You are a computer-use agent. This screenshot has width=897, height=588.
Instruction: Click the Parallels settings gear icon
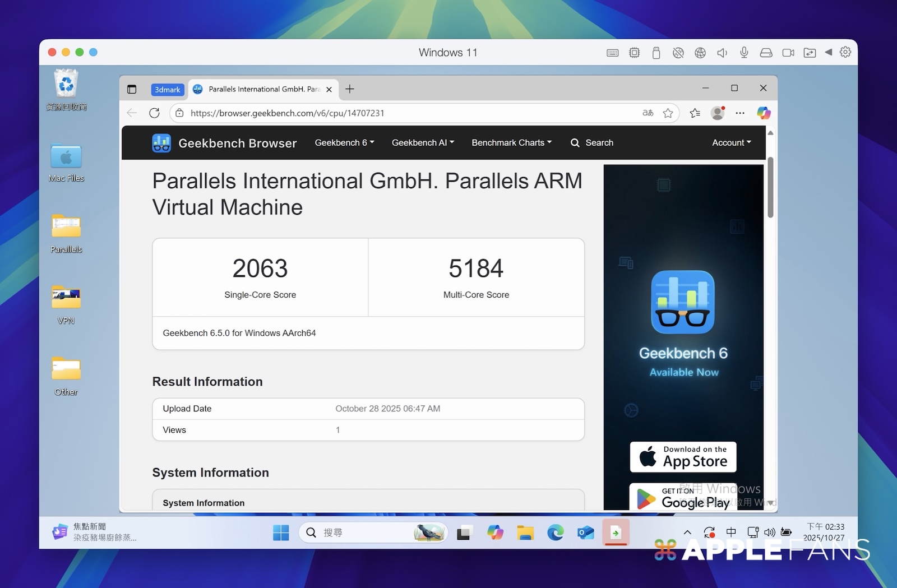tap(845, 52)
